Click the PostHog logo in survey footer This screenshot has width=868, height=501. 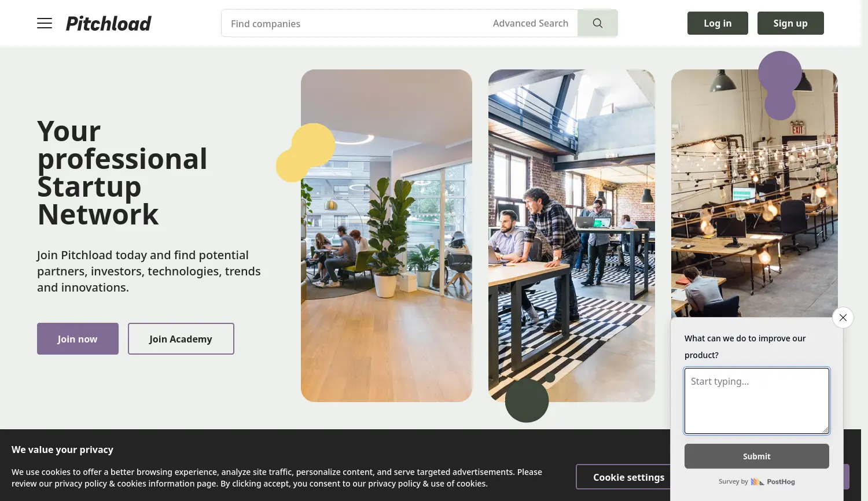coord(773,481)
